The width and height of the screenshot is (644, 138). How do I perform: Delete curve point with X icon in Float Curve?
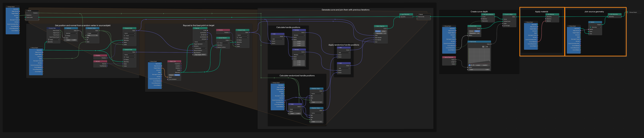point(489,65)
